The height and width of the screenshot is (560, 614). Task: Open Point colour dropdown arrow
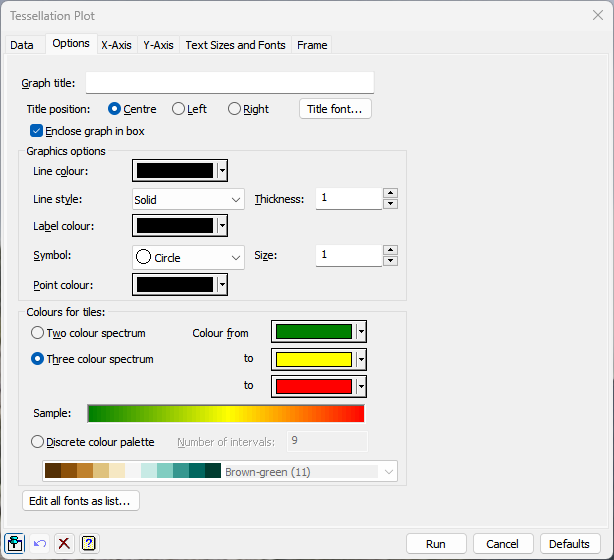click(222, 285)
